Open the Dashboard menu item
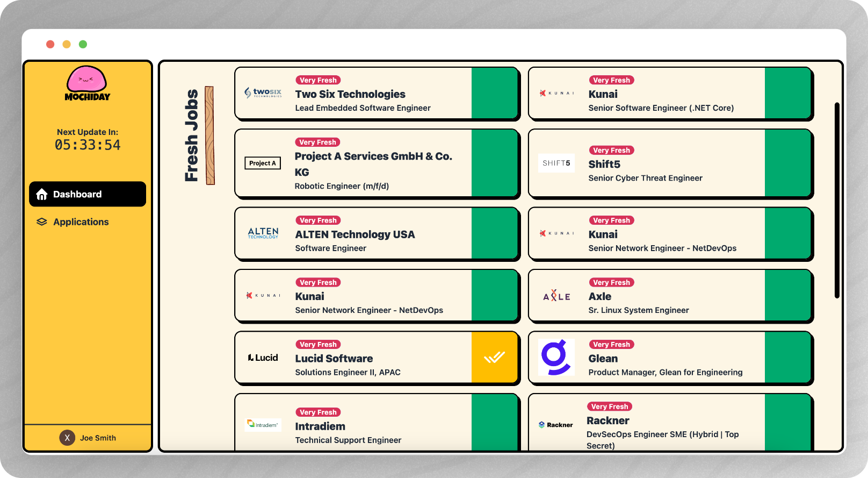The height and width of the screenshot is (478, 868). 88,194
